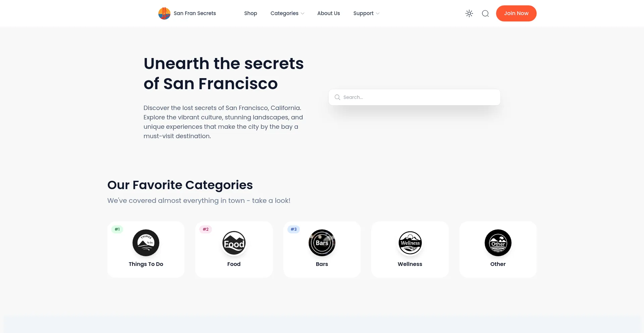Viewport: 644px width, 333px height.
Task: Go to the Shop page
Action: tap(251, 13)
